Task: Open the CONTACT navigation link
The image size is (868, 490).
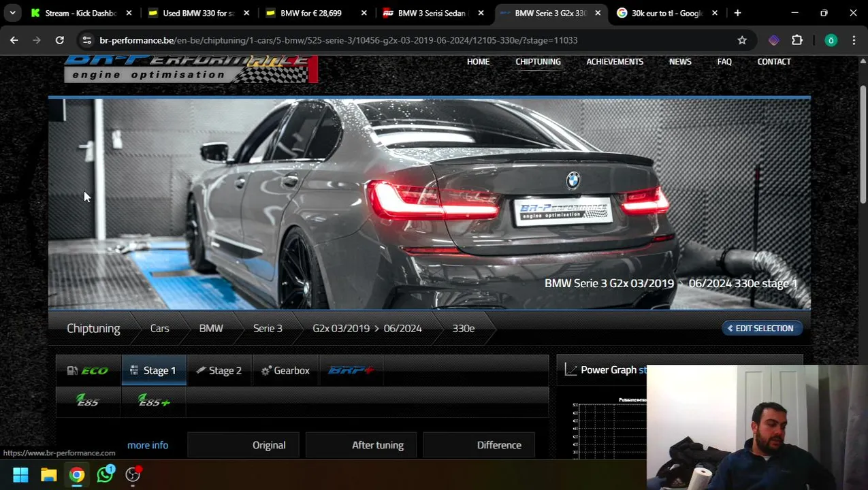Action: (x=774, y=61)
